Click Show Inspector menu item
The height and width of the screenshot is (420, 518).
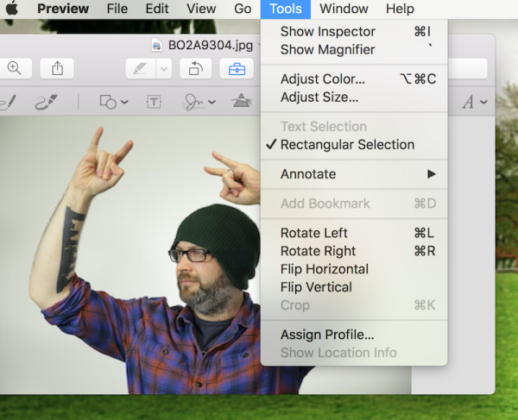pyautogui.click(x=328, y=32)
